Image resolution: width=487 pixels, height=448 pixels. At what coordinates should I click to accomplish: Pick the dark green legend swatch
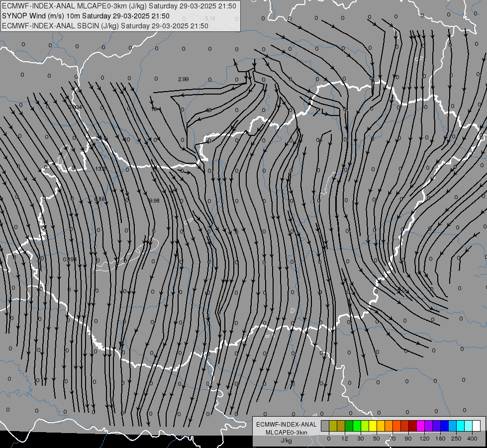tap(349, 426)
